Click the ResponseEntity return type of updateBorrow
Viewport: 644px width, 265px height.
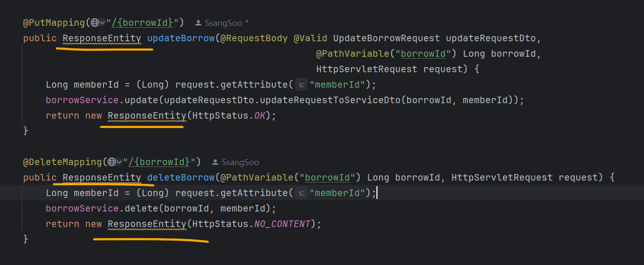click(x=102, y=38)
